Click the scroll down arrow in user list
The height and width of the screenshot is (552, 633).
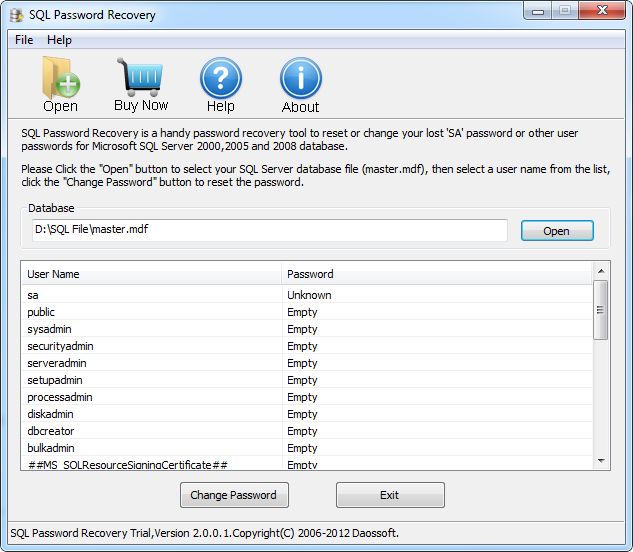(x=601, y=460)
